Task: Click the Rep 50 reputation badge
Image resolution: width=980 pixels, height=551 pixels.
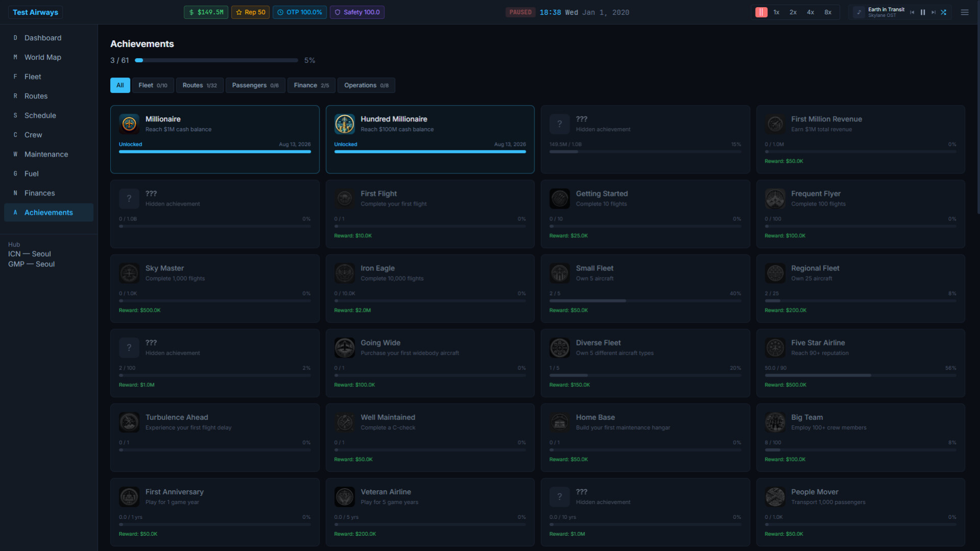Action: (250, 12)
